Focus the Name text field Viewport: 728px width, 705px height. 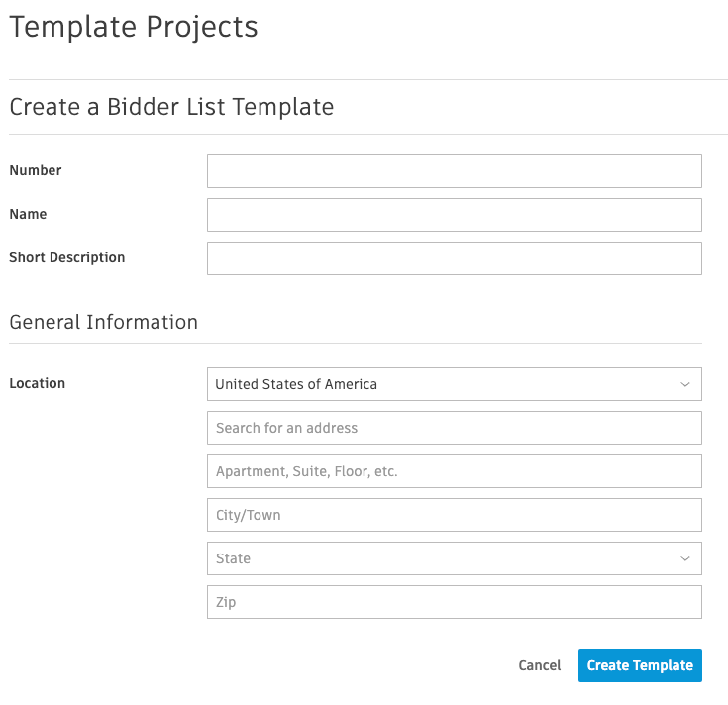point(454,215)
